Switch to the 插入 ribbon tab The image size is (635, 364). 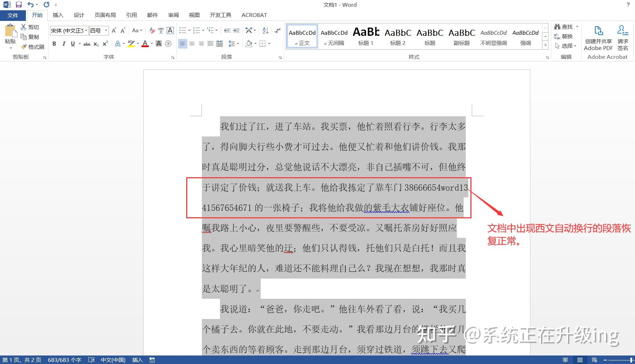58,15
